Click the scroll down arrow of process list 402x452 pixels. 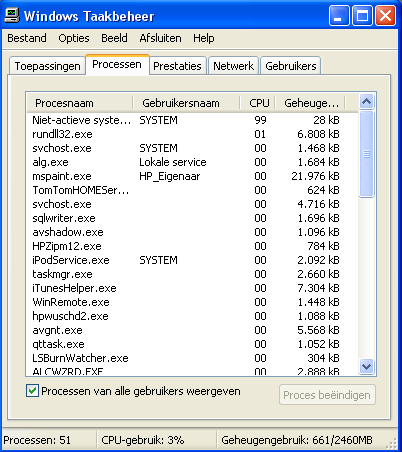(x=367, y=367)
